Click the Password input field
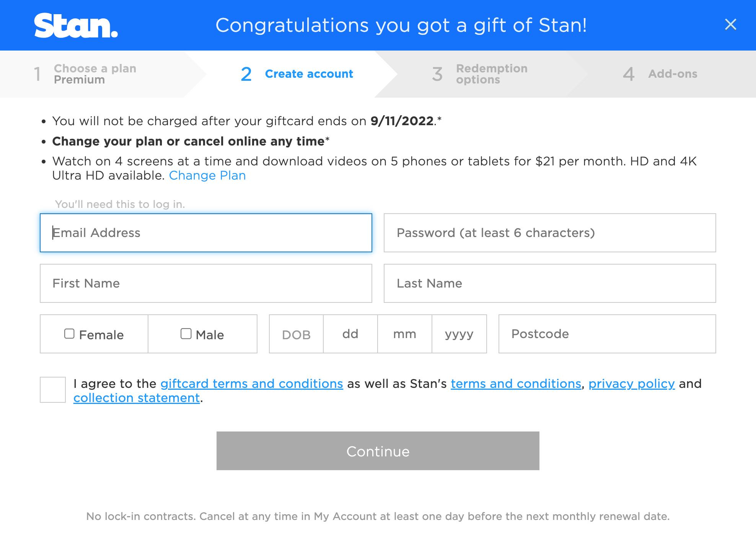Screen dimensions: 756x541 point(549,233)
